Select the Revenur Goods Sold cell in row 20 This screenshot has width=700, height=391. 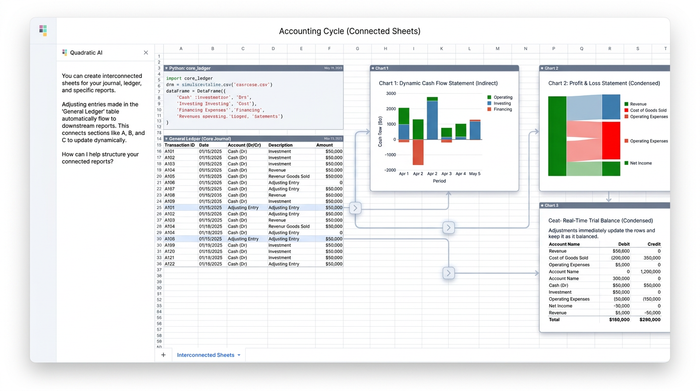[x=289, y=176]
